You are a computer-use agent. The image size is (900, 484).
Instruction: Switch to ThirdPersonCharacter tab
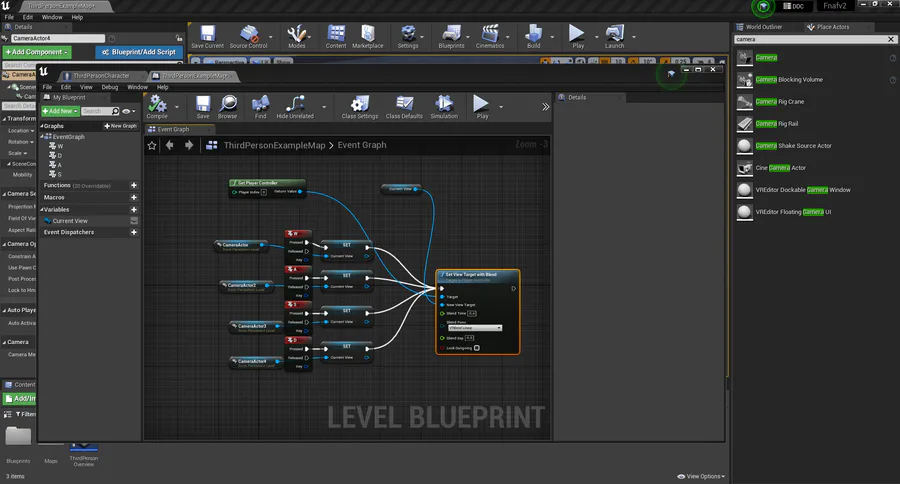[x=101, y=76]
